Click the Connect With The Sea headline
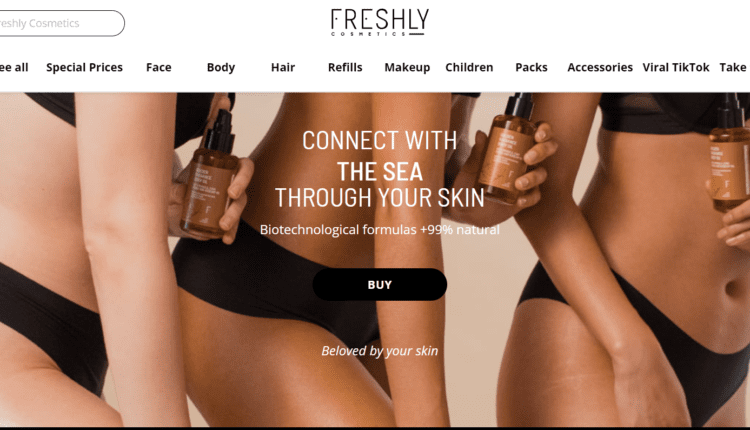This screenshot has height=430, width=750. pyautogui.click(x=380, y=169)
